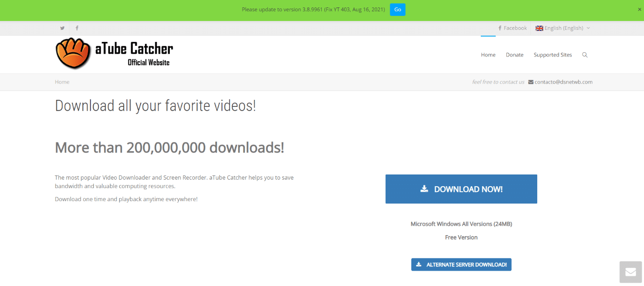
Task: Open the Supported Sites menu item
Action: click(553, 55)
